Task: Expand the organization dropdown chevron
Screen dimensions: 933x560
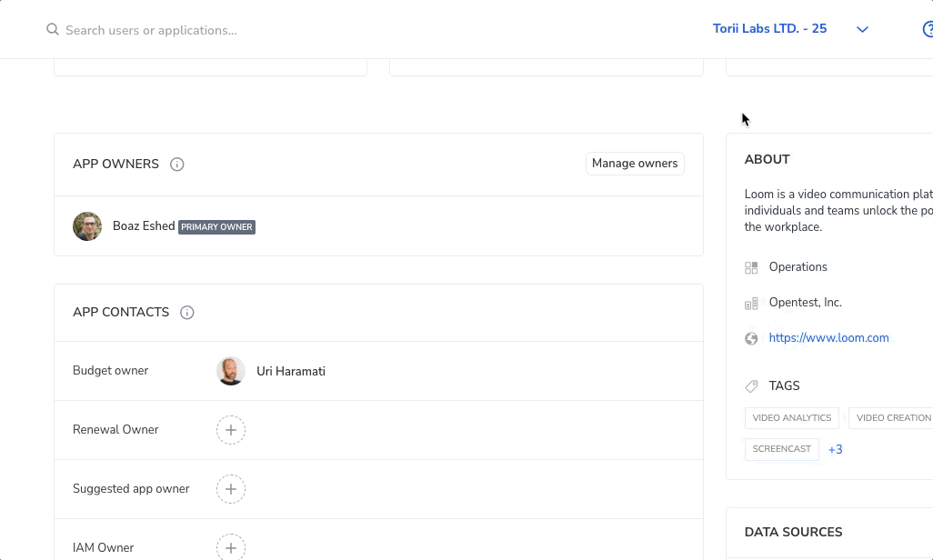Action: (x=862, y=29)
